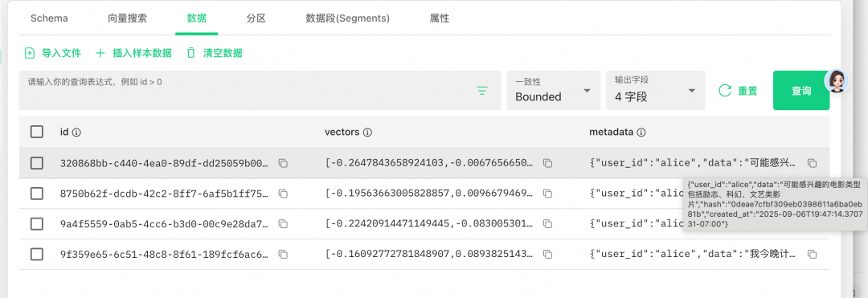The height and width of the screenshot is (298, 868).
Task: Open the 向量搜索 tab
Action: pyautogui.click(x=127, y=18)
